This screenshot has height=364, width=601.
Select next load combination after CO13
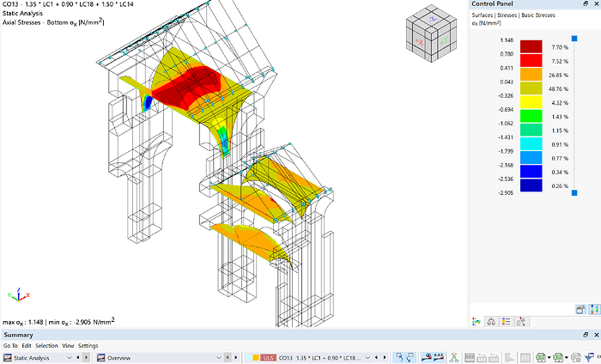(385, 357)
